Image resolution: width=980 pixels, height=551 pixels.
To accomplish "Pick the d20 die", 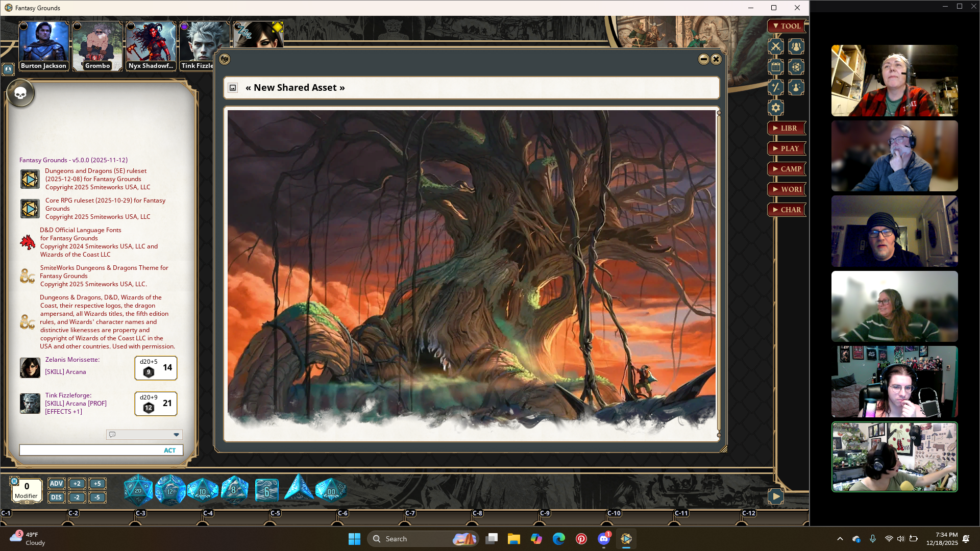I will tap(138, 490).
